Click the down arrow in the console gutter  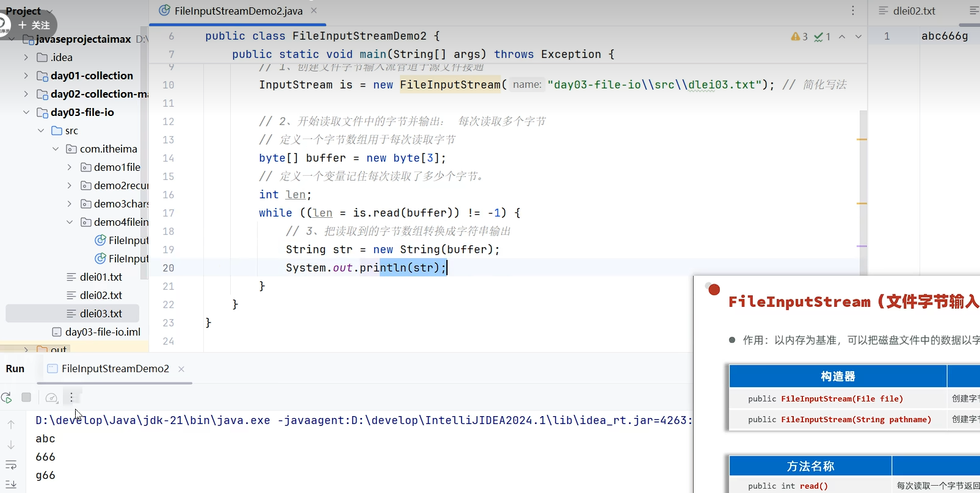tap(11, 445)
